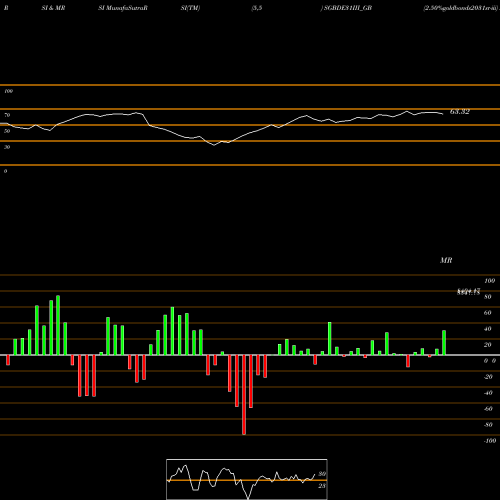Viewport: 500px width, 500px height.
Task: Click the SGBDE31III_GB symbol title text
Action: pos(348,8)
